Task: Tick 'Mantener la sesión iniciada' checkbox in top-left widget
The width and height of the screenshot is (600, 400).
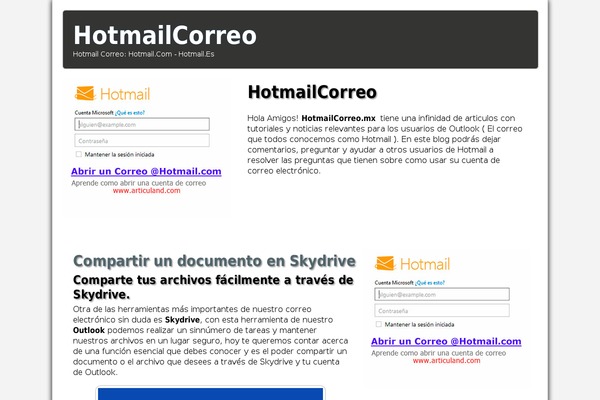Action: [x=79, y=154]
